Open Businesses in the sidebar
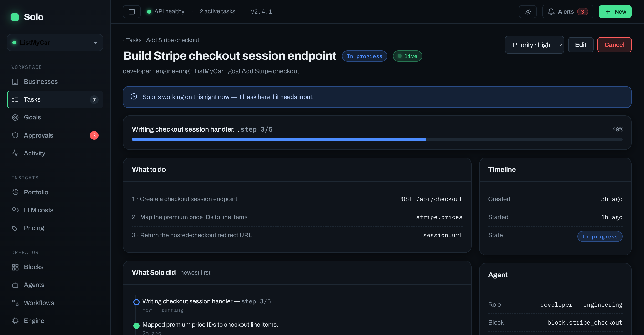The image size is (644, 335). click(55, 82)
